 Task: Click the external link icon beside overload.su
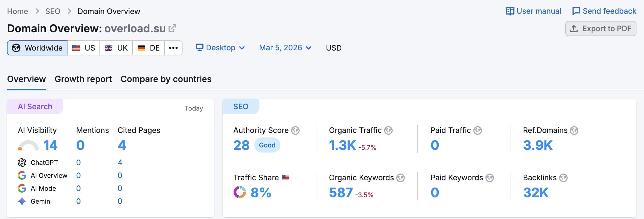coord(172,28)
